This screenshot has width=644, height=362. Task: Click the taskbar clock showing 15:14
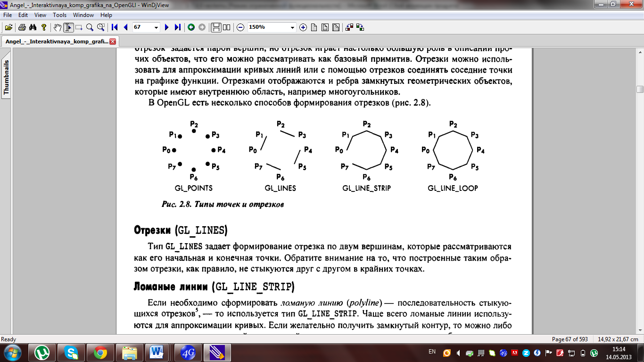click(x=619, y=353)
